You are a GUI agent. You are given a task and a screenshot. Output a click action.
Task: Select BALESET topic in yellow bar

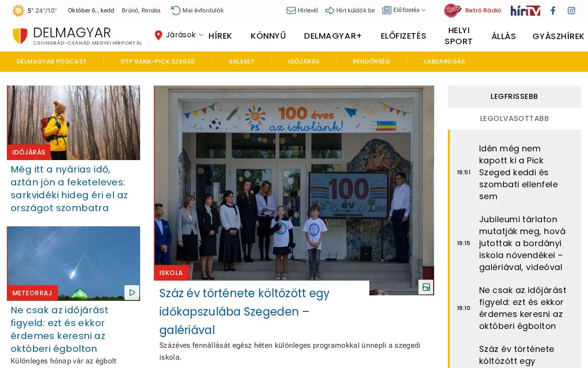(242, 62)
